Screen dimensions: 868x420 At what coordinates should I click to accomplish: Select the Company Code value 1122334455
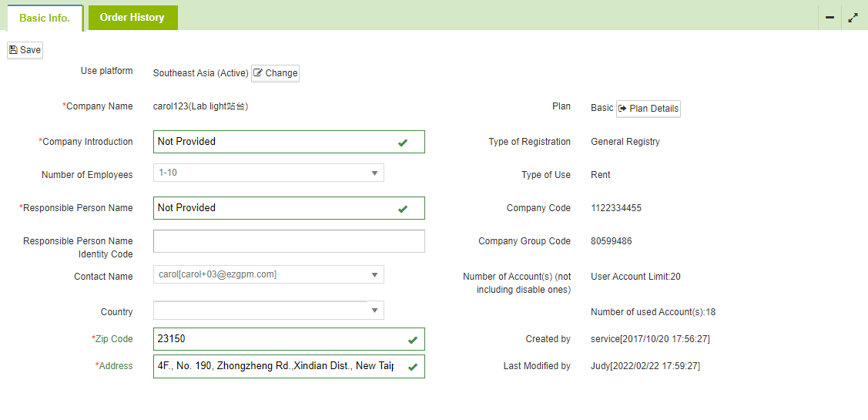[x=616, y=208]
